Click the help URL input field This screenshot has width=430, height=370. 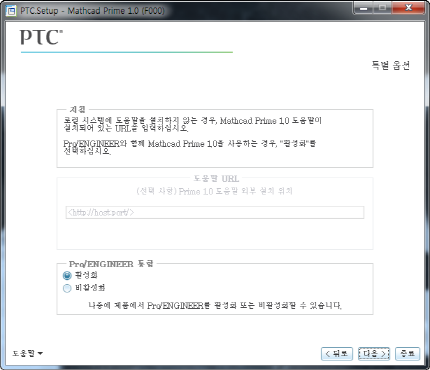[x=215, y=212]
